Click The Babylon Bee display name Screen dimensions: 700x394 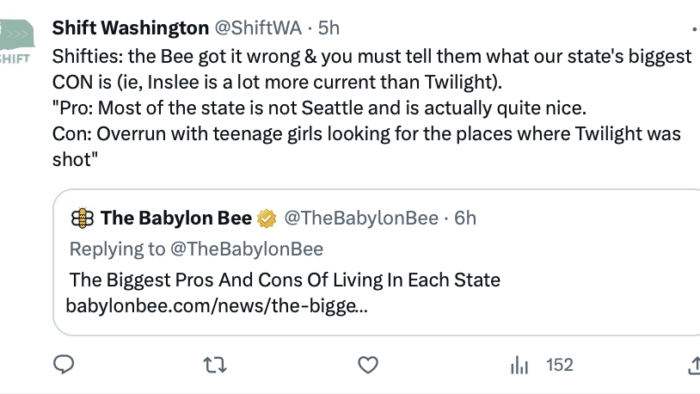(x=176, y=218)
